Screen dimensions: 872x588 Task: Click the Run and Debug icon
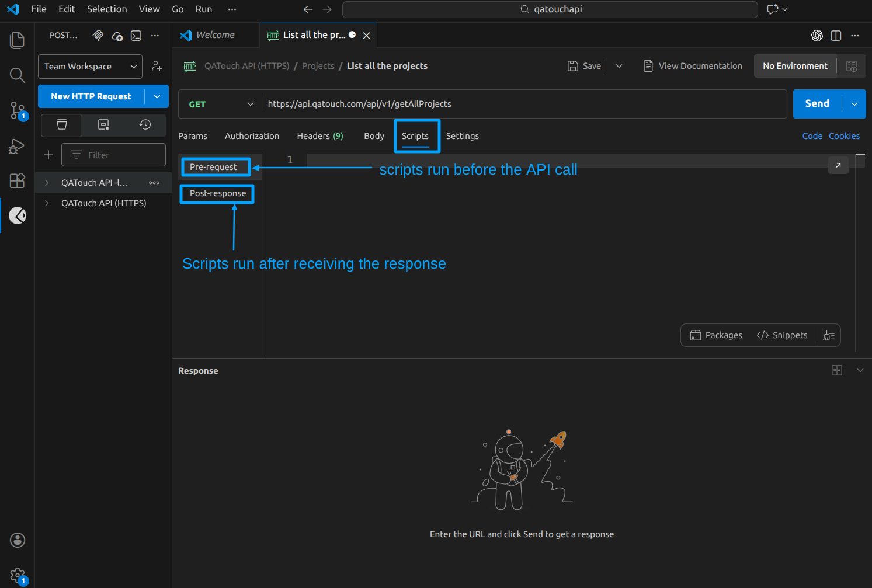tap(17, 146)
